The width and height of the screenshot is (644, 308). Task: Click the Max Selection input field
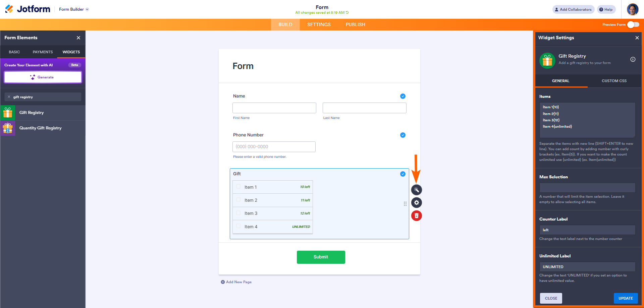pyautogui.click(x=587, y=188)
